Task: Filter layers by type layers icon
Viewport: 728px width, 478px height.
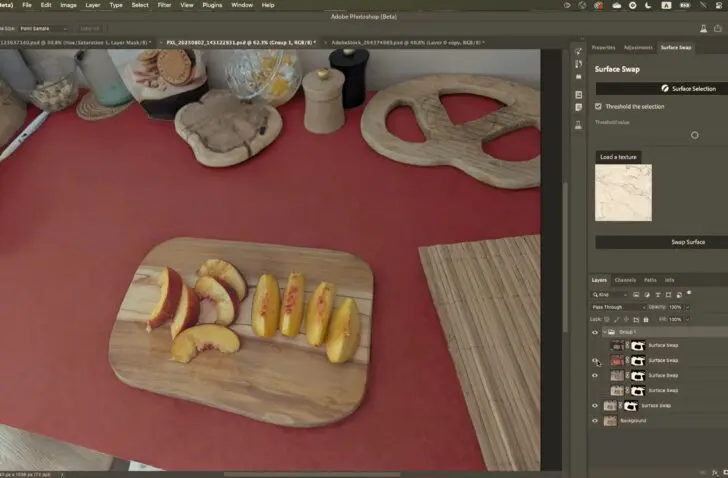Action: point(657,295)
